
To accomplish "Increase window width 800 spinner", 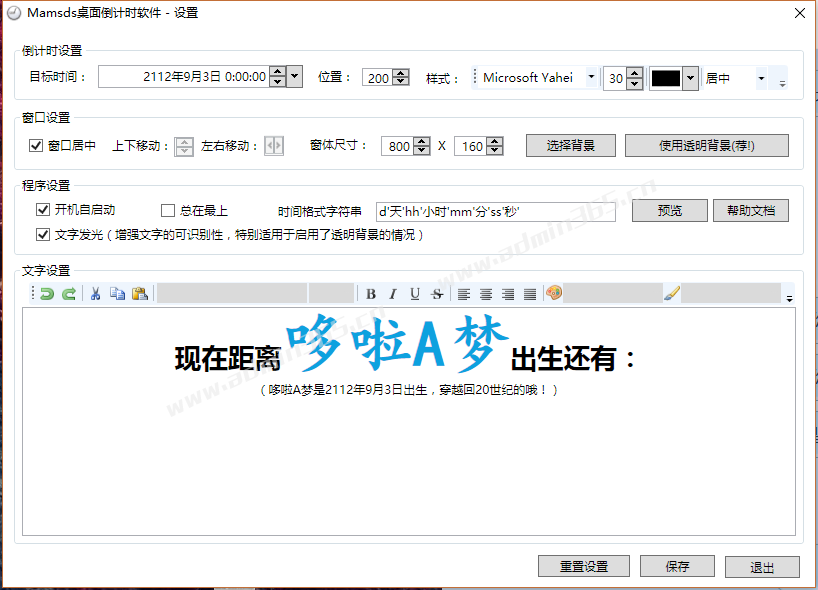I will [422, 141].
